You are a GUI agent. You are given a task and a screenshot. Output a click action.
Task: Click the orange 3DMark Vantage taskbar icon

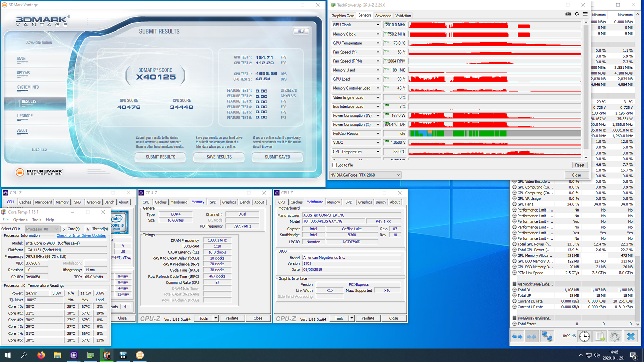coord(140,355)
